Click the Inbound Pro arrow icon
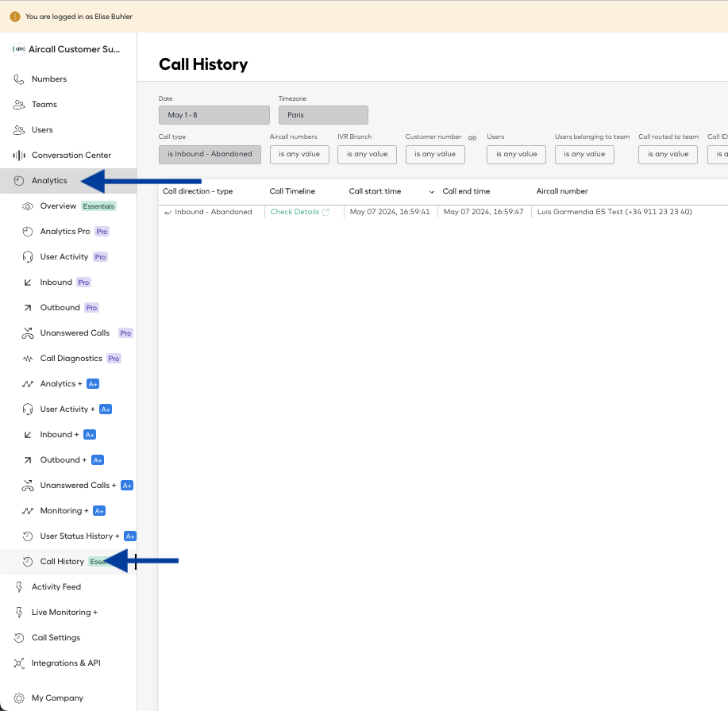The width and height of the screenshot is (728, 711). (28, 282)
